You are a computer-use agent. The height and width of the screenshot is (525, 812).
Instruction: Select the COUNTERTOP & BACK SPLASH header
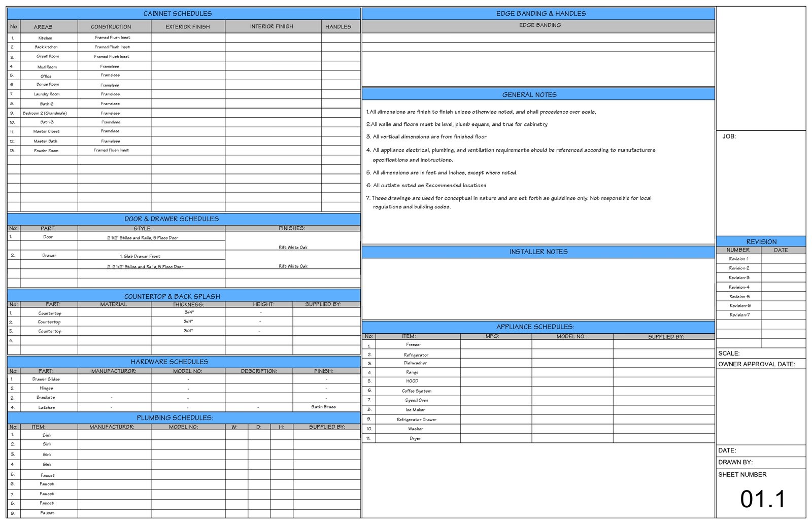click(x=172, y=297)
